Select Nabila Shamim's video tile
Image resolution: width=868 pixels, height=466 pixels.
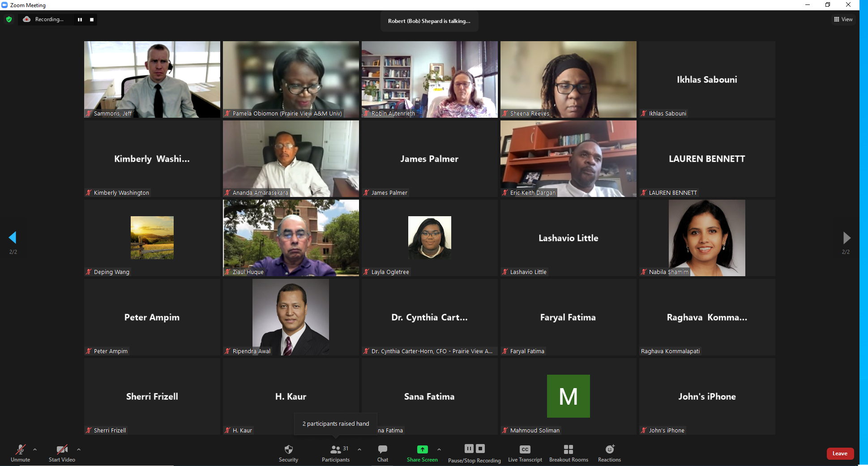click(706, 238)
